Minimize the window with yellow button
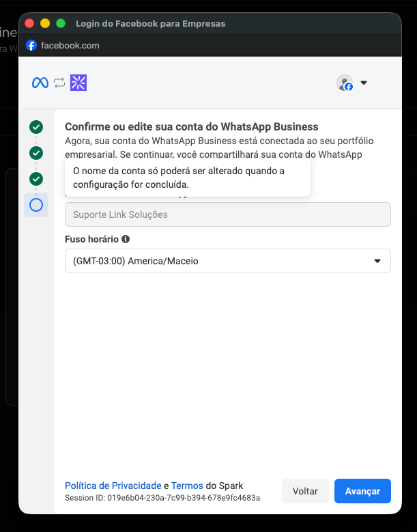Screen dimensions: 417x532 pyautogui.click(x=45, y=23)
